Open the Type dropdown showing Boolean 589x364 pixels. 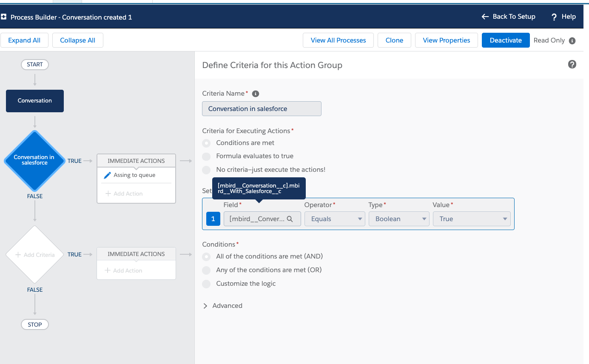point(398,219)
